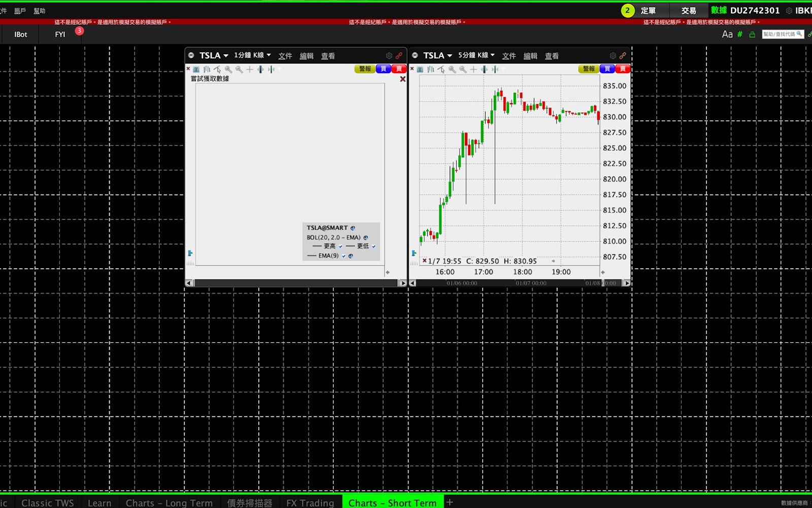Dismiss the 嘗試獲取數據 message with red X
812x508 pixels.
coord(403,79)
